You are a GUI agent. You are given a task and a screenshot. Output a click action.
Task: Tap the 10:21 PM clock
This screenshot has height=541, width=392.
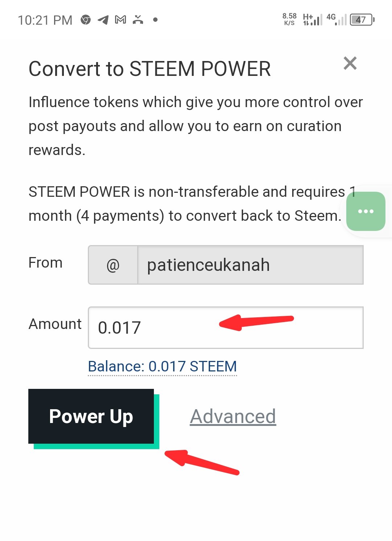click(45, 20)
